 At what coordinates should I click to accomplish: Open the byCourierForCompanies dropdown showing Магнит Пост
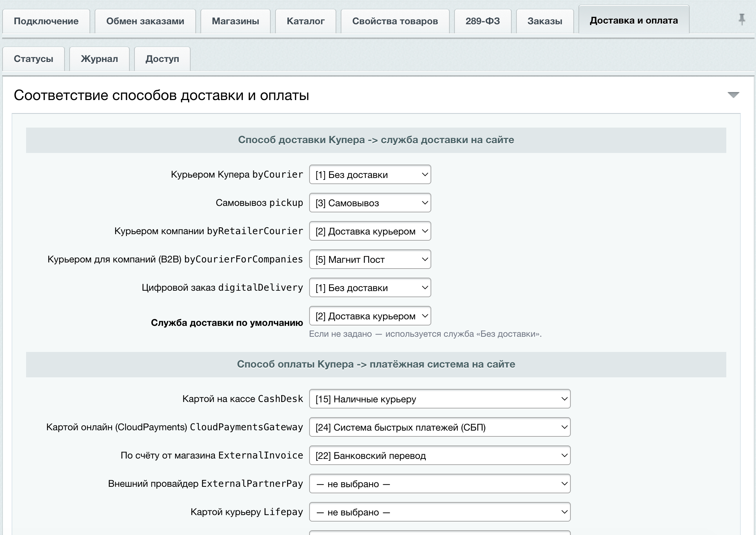pos(370,259)
